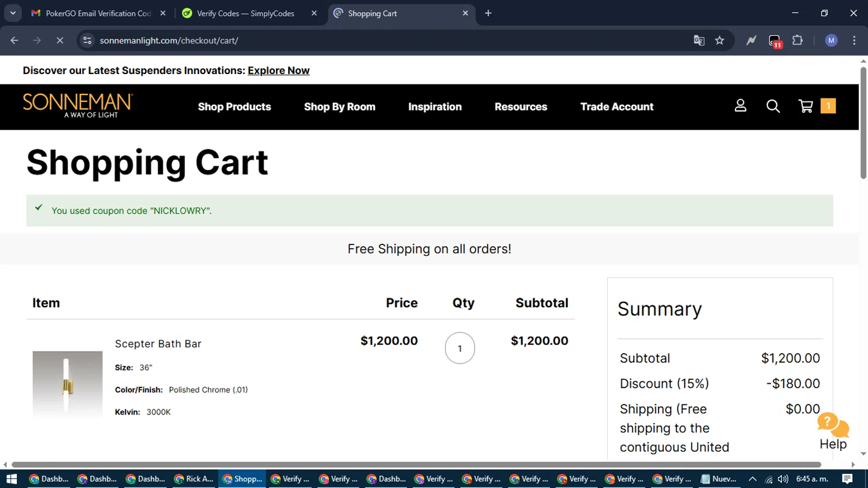The height and width of the screenshot is (488, 868).
Task: Open site search magnifier icon
Action: pos(773,106)
